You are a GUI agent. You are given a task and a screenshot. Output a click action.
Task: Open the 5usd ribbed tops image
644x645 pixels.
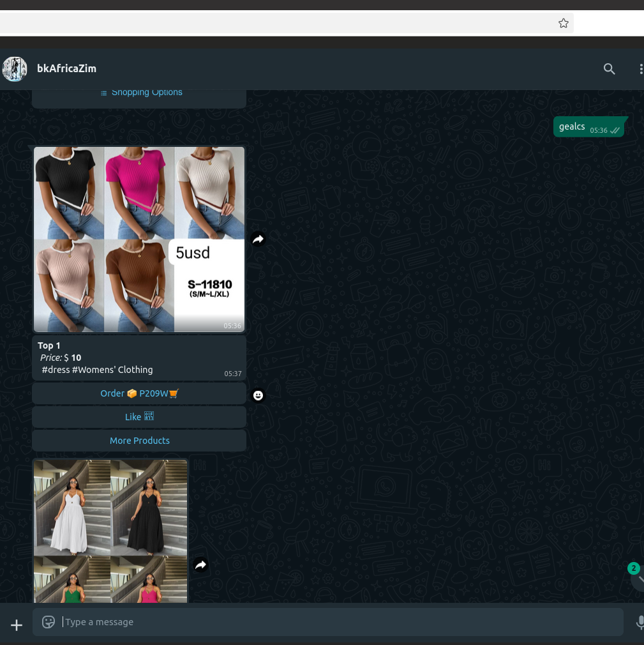point(139,239)
